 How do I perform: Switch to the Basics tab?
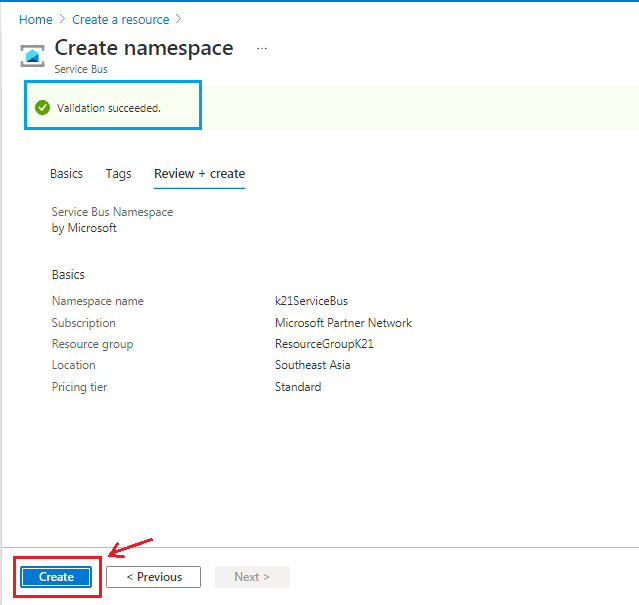66,174
